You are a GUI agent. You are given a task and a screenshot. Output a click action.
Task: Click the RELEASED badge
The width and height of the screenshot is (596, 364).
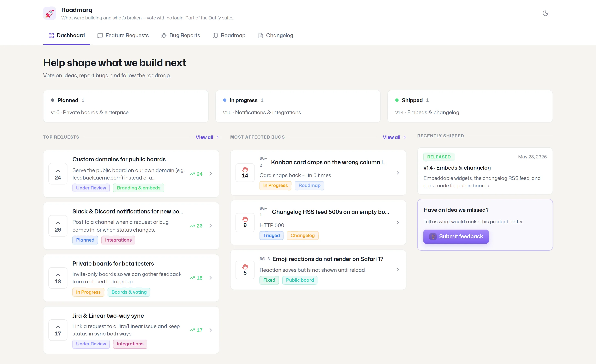[x=439, y=157]
